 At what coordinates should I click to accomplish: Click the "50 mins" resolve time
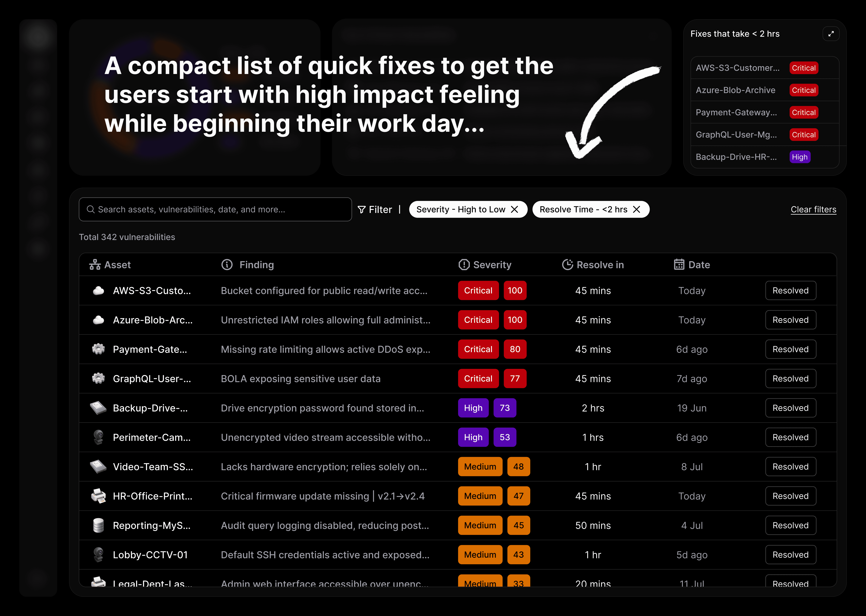pyautogui.click(x=593, y=525)
